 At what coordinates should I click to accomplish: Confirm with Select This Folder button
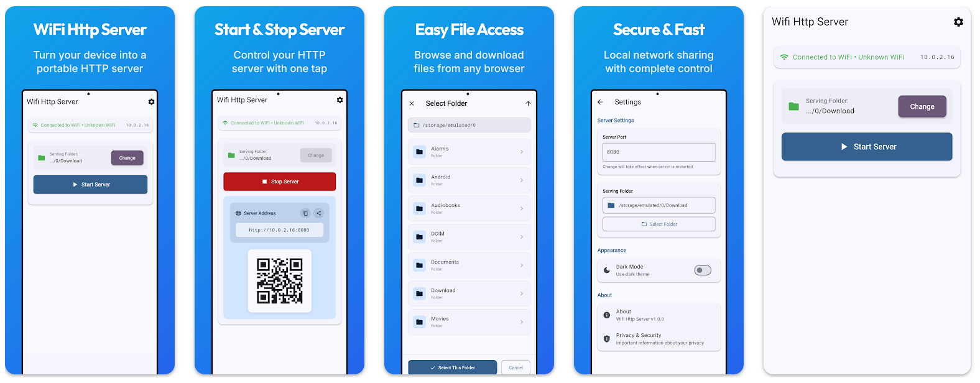452,367
